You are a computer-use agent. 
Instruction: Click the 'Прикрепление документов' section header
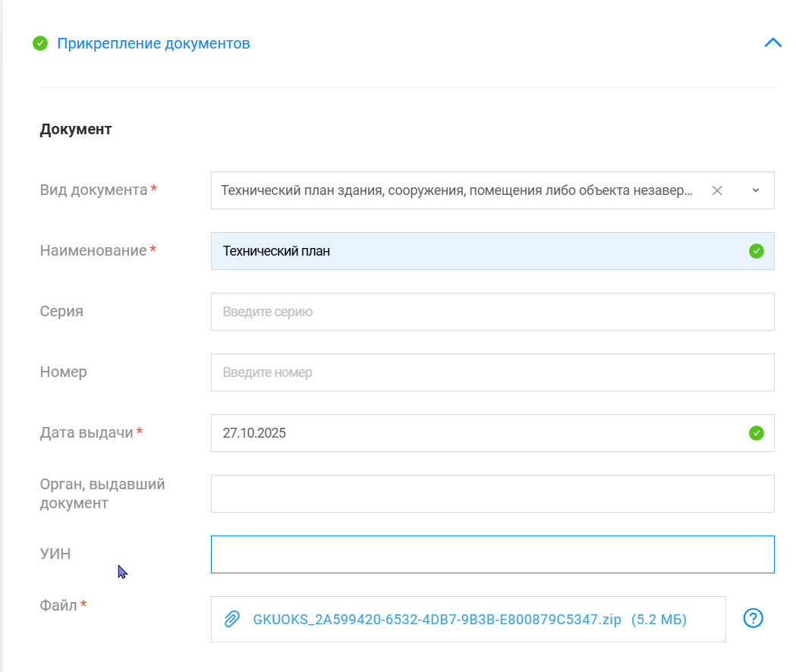(x=153, y=43)
